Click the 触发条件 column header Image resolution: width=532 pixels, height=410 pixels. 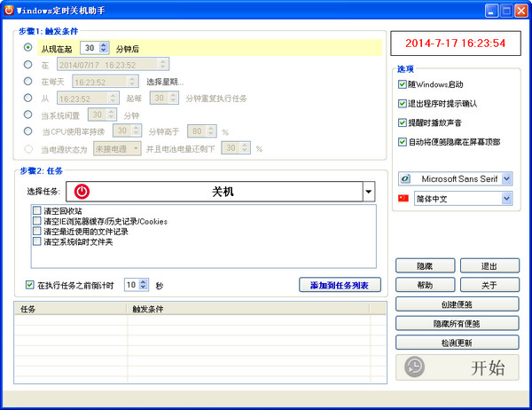point(248,309)
